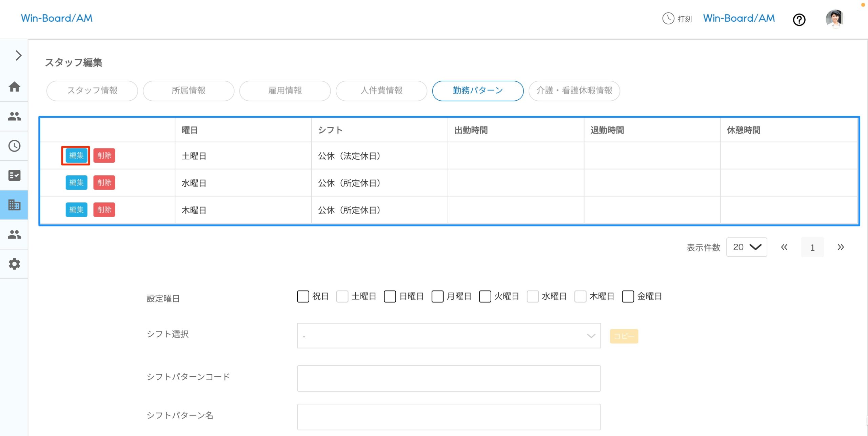Tick the 金曜日 checkbox

628,296
